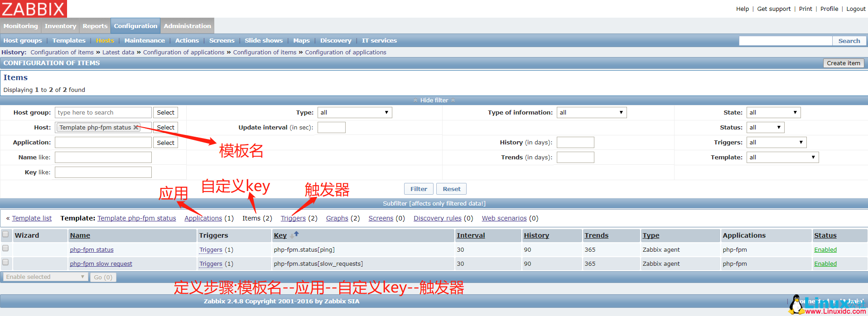868x316 pixels.
Task: Check the php-fpm slow request row checkbox
Action: pos(5,262)
